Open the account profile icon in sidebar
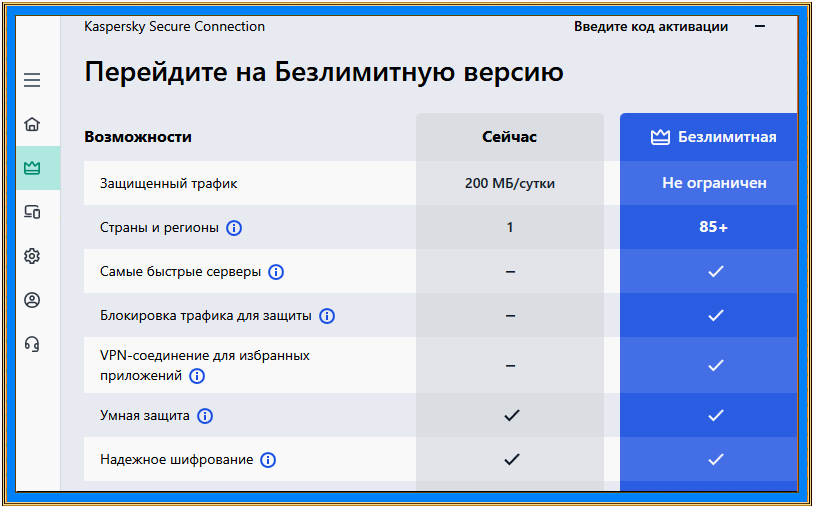Viewport: 813px width, 507px height. pyautogui.click(x=32, y=300)
